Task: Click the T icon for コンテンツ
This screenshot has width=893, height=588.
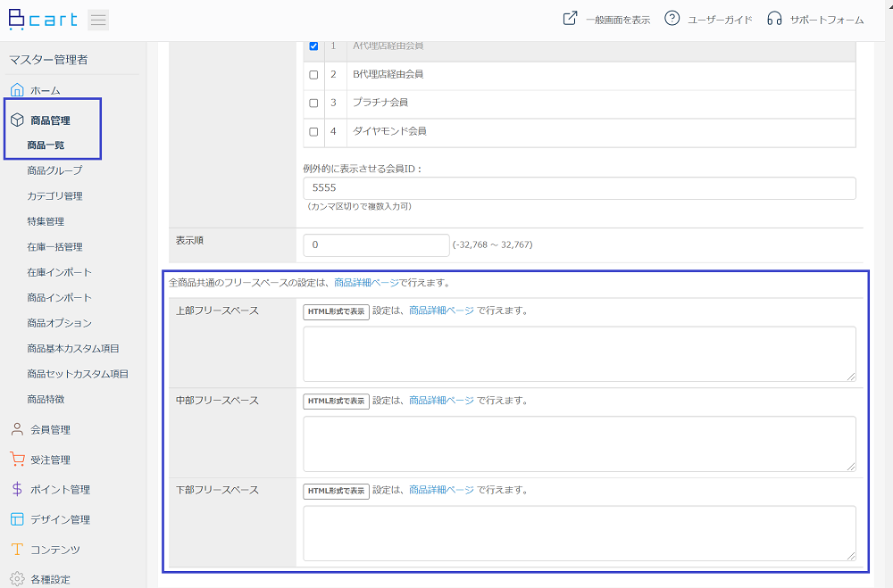Action: [x=17, y=550]
